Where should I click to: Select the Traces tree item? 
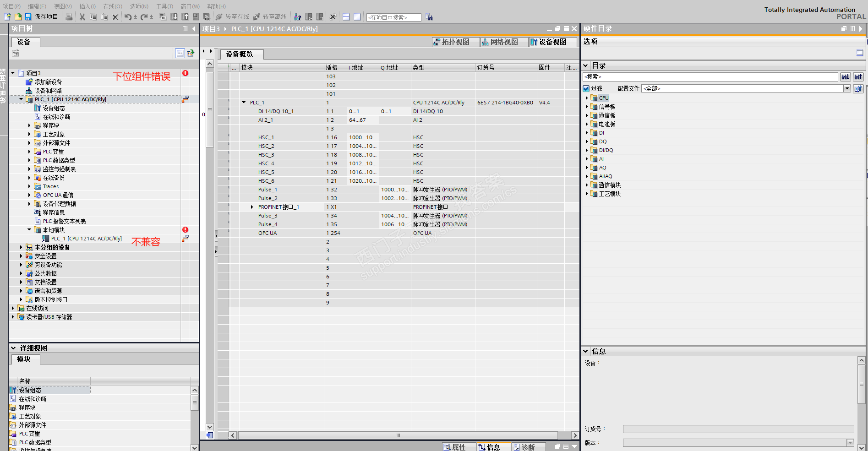click(50, 186)
